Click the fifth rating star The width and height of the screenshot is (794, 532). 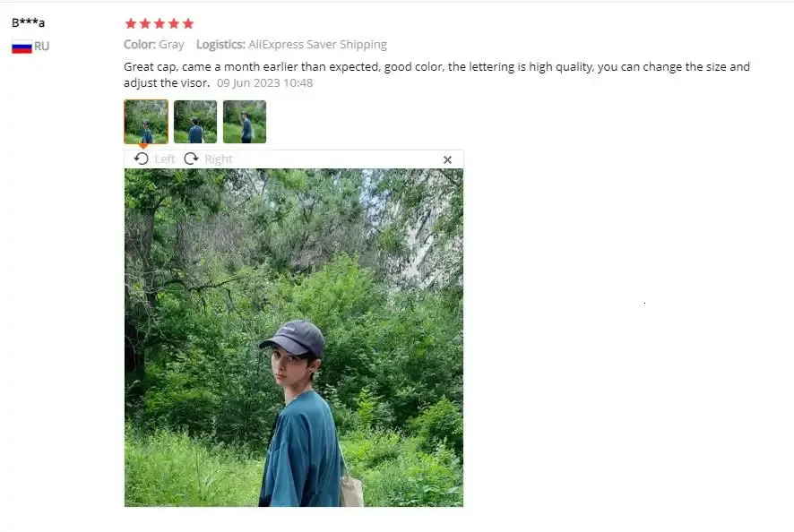188,23
